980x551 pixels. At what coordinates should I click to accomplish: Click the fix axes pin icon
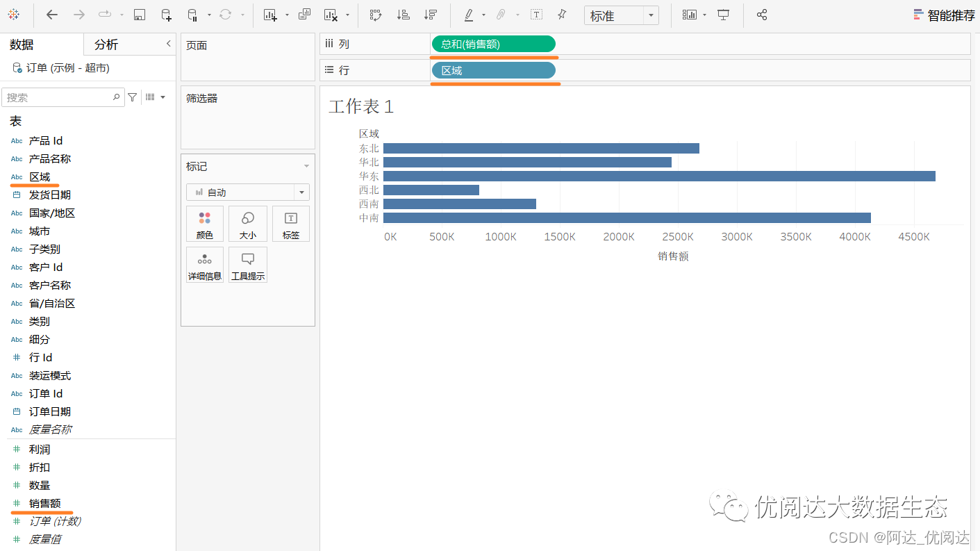pyautogui.click(x=562, y=15)
